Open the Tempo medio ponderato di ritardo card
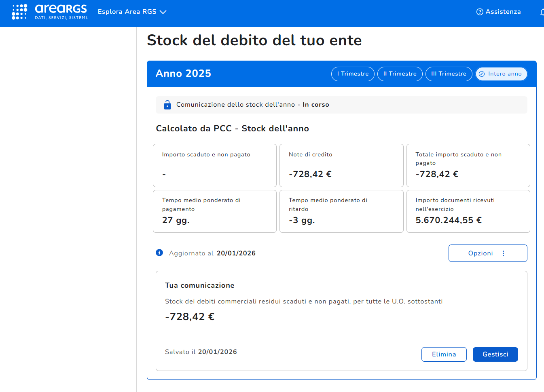This screenshot has width=544, height=392. 341,211
